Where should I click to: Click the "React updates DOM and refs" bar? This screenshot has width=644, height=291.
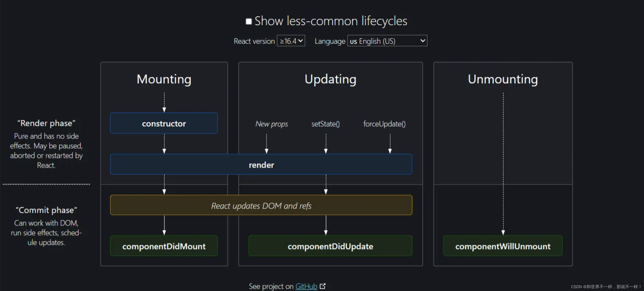pyautogui.click(x=261, y=205)
